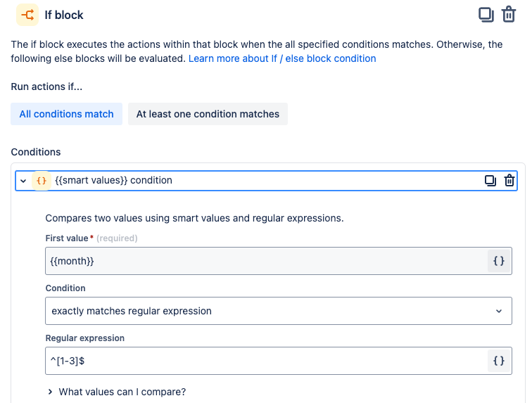Click the orange If block branch icon
This screenshot has width=532, height=403.
pos(27,14)
